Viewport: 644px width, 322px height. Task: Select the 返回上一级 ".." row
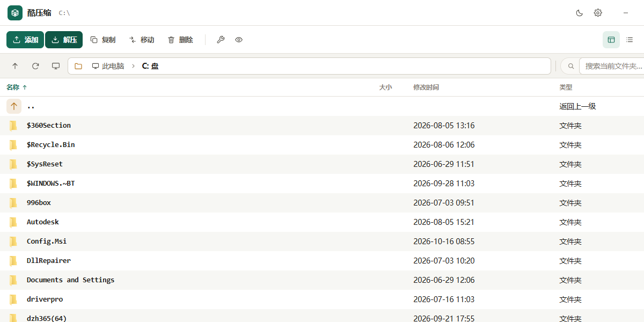click(322, 106)
